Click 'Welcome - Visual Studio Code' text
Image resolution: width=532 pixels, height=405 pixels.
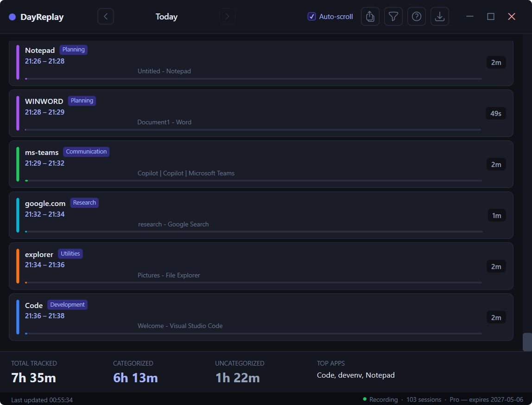click(180, 326)
